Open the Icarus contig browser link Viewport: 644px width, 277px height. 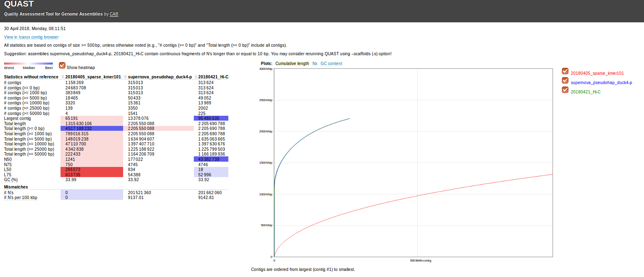[31, 37]
